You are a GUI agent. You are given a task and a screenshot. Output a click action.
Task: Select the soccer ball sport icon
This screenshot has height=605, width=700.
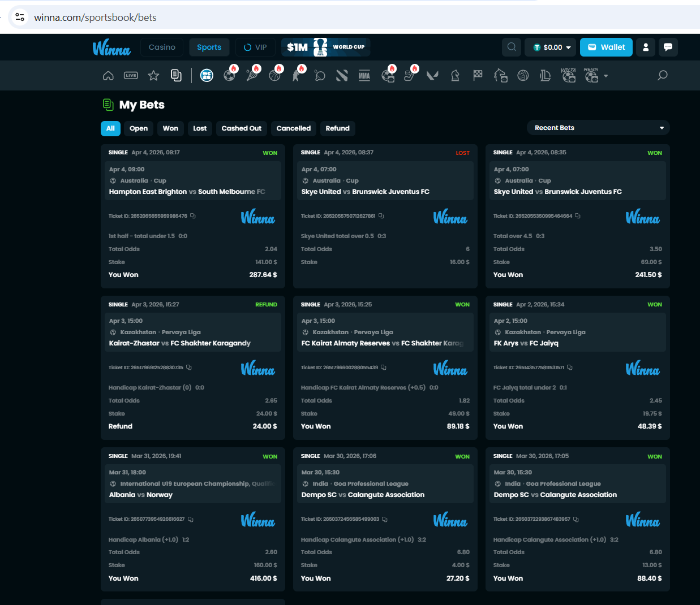pyautogui.click(x=229, y=76)
